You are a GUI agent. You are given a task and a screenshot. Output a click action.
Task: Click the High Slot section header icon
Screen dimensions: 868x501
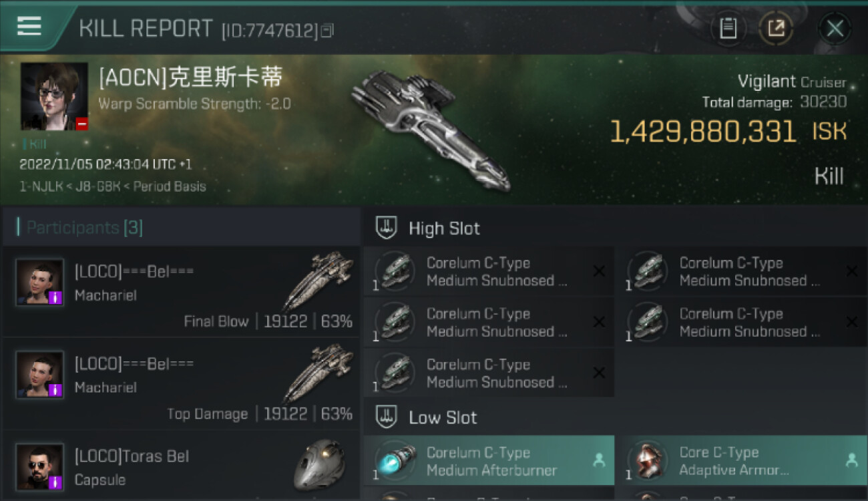click(386, 228)
